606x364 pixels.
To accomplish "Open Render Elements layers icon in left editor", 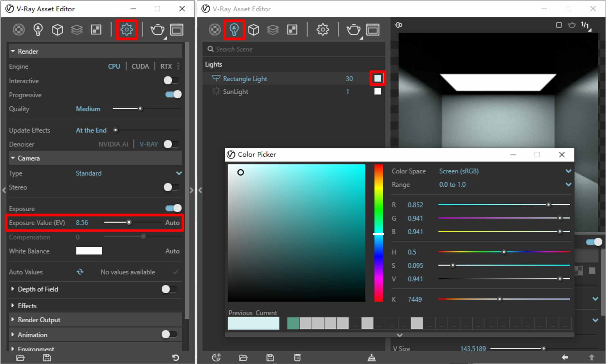I will 77,30.
